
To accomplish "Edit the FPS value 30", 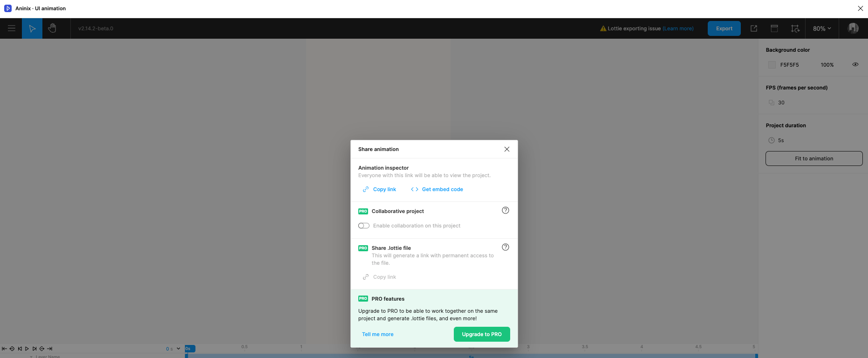I will [x=781, y=103].
